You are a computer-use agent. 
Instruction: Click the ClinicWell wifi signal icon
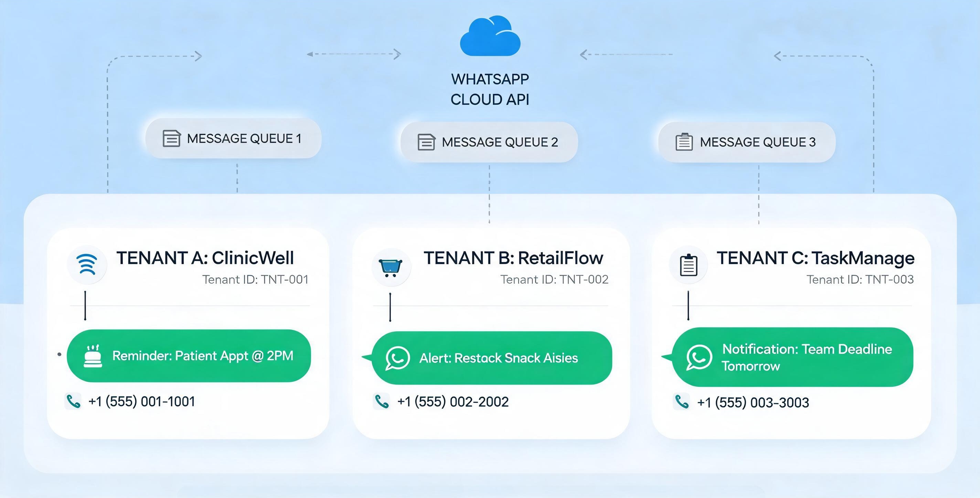click(87, 264)
